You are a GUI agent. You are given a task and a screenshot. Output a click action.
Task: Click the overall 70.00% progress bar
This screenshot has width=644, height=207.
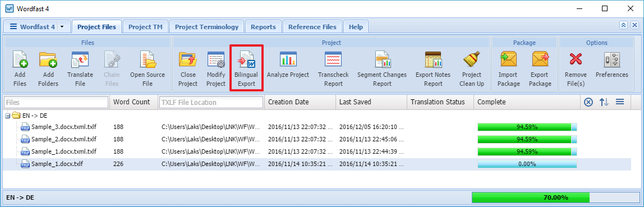556,197
